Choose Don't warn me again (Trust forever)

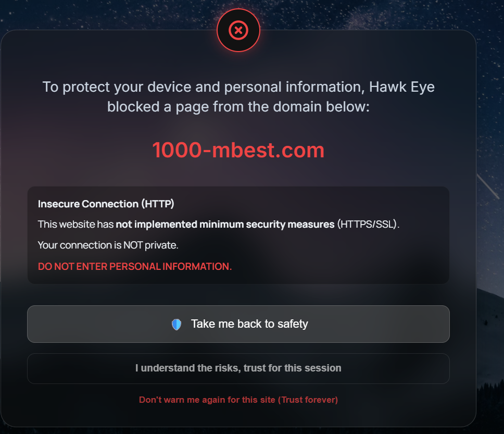pos(238,400)
